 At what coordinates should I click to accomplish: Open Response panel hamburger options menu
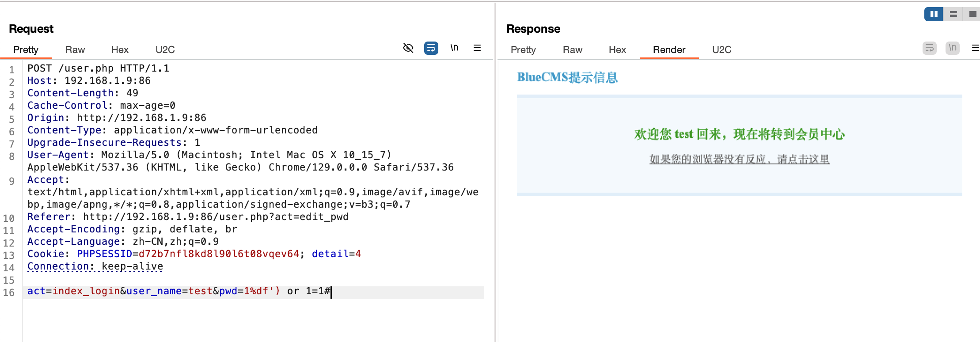975,48
